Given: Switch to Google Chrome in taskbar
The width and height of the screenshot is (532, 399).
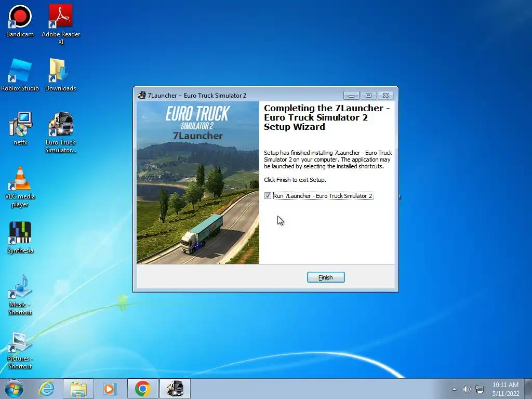Looking at the screenshot, I should pyautogui.click(x=143, y=389).
